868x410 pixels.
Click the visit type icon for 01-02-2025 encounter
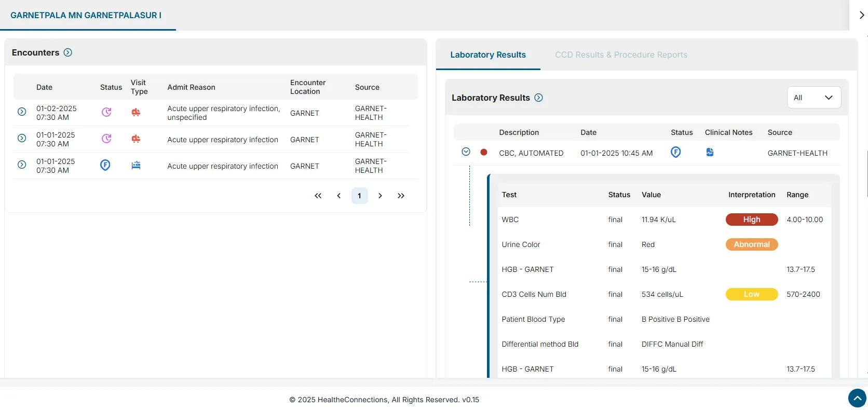click(x=136, y=112)
